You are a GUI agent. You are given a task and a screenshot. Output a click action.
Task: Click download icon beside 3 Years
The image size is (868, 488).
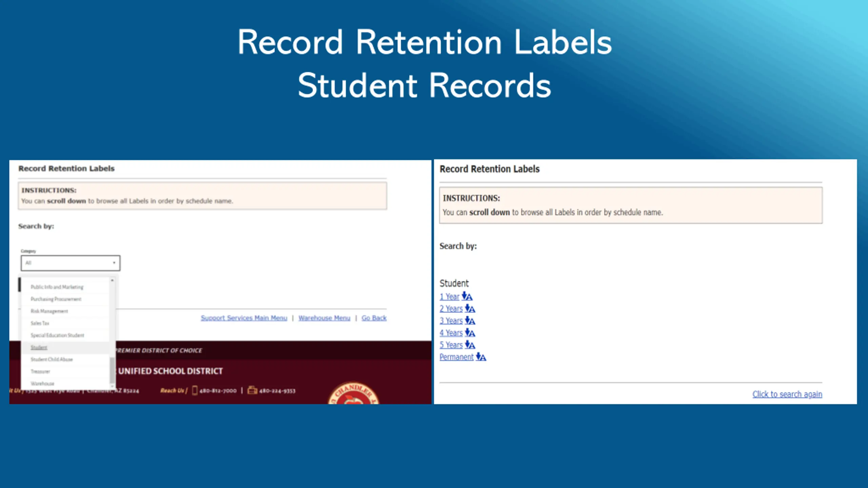[x=470, y=321]
